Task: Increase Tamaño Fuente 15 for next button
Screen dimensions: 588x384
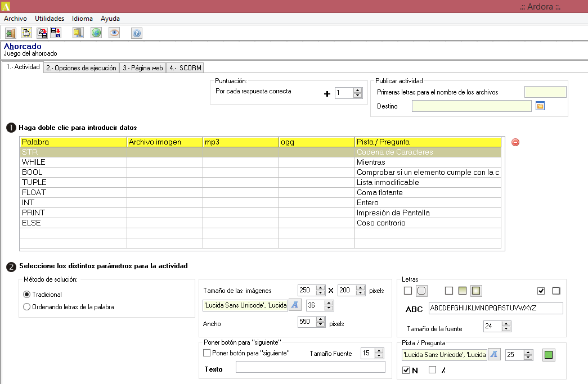Action: click(x=379, y=351)
